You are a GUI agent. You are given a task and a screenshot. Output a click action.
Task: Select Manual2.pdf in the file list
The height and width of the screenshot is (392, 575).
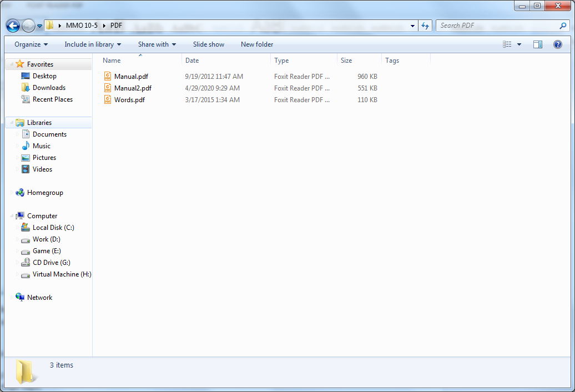[x=133, y=88]
